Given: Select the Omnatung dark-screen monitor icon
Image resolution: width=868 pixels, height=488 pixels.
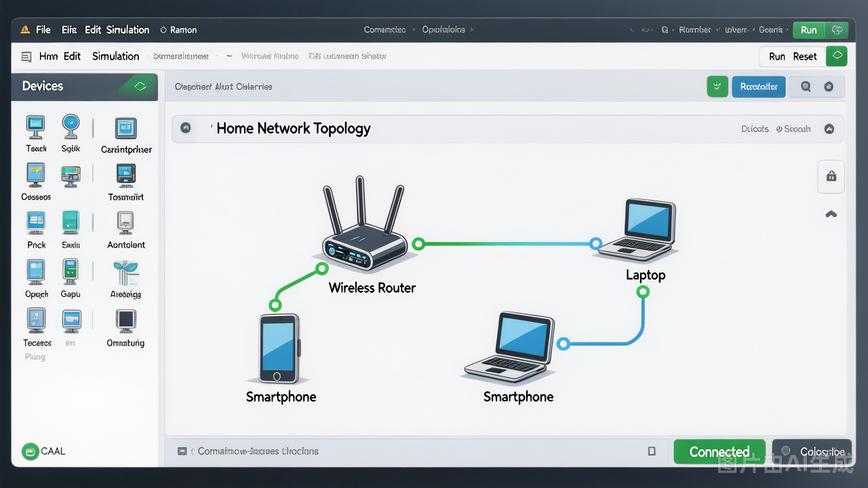Looking at the screenshot, I should coord(126,321).
